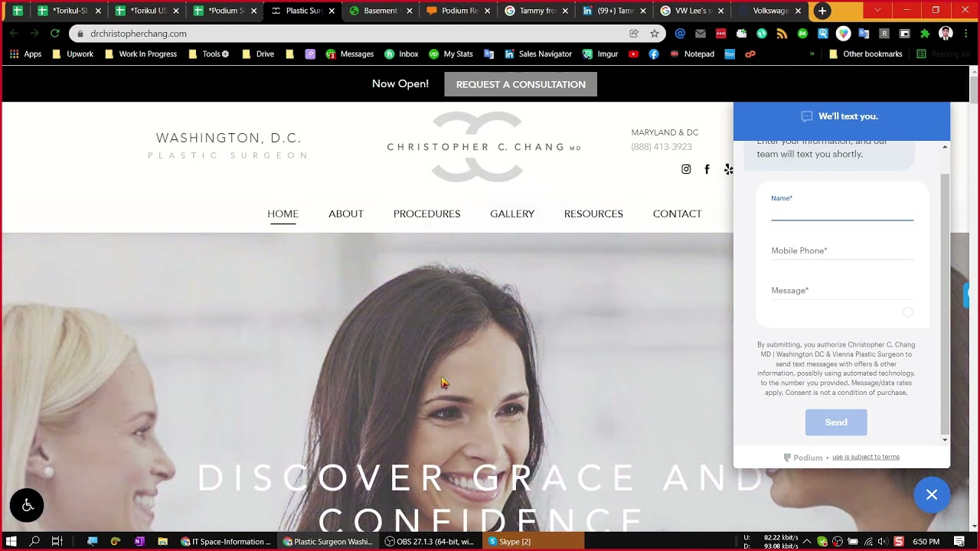Image resolution: width=980 pixels, height=551 pixels.
Task: Click the Name input field
Action: point(842,207)
